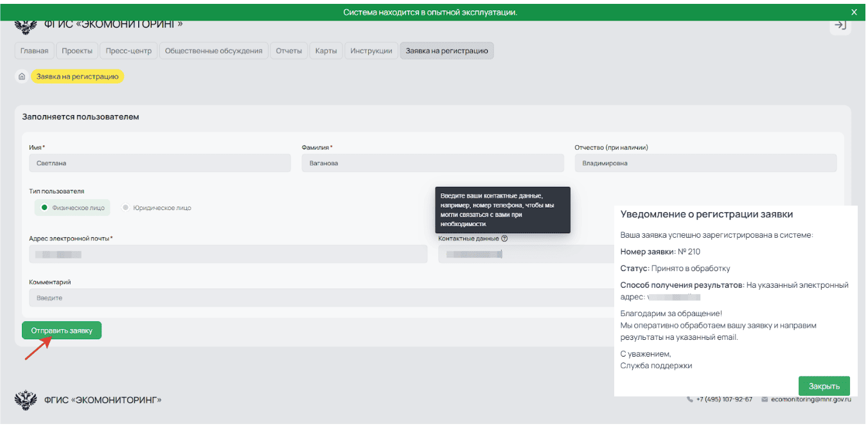Select the Юридическое лицо radio option

(x=126, y=208)
